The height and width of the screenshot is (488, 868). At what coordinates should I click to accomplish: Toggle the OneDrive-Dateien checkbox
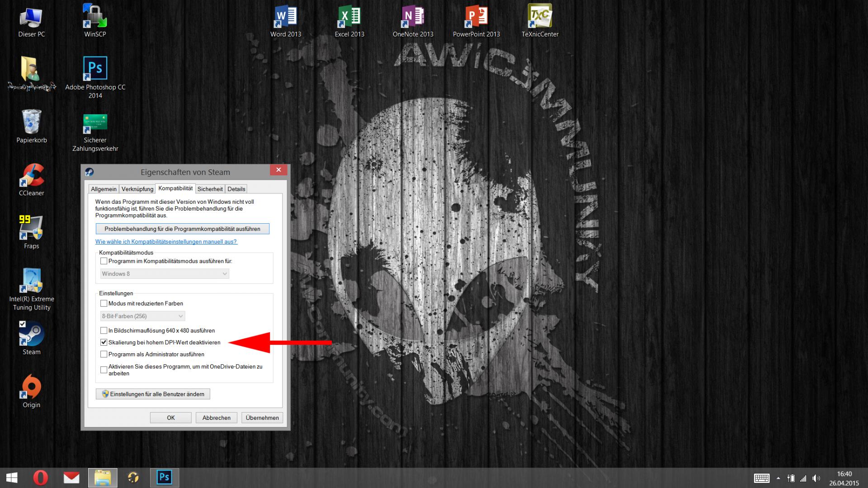pos(104,370)
